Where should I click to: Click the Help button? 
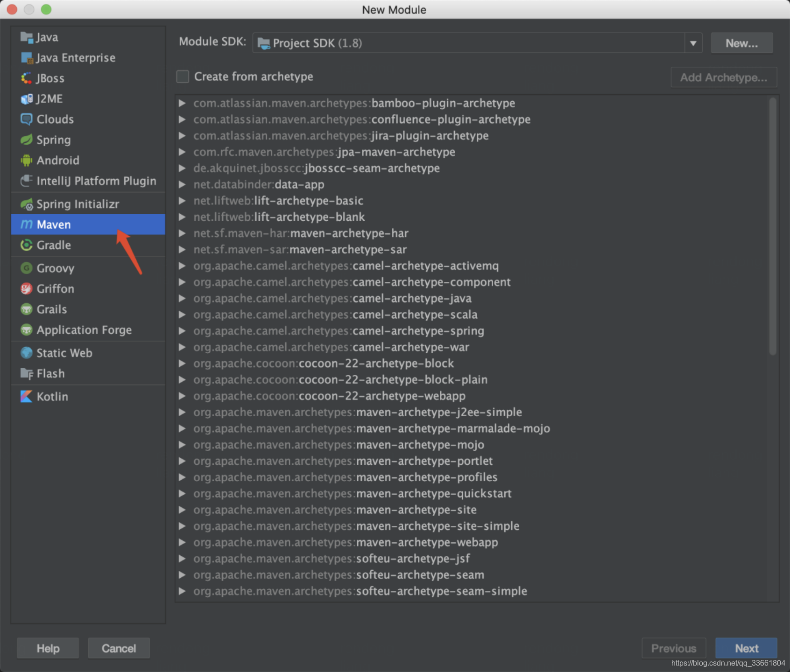click(48, 649)
